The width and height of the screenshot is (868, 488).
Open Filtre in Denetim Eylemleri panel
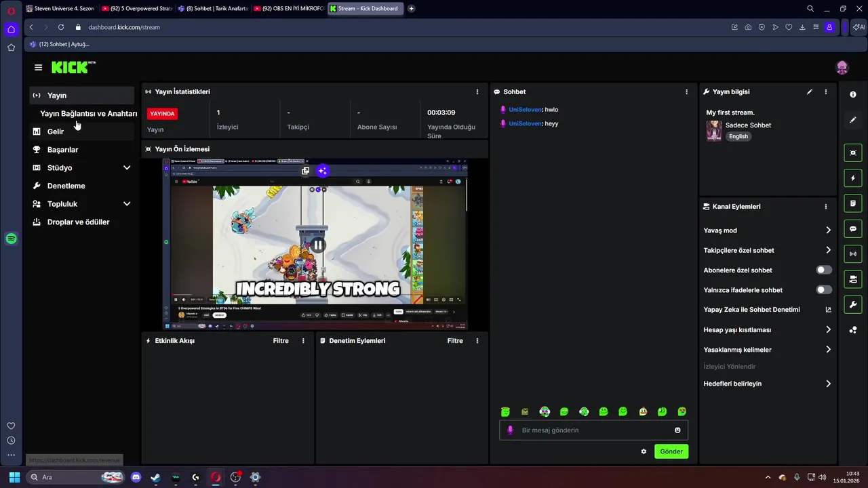tap(455, 341)
